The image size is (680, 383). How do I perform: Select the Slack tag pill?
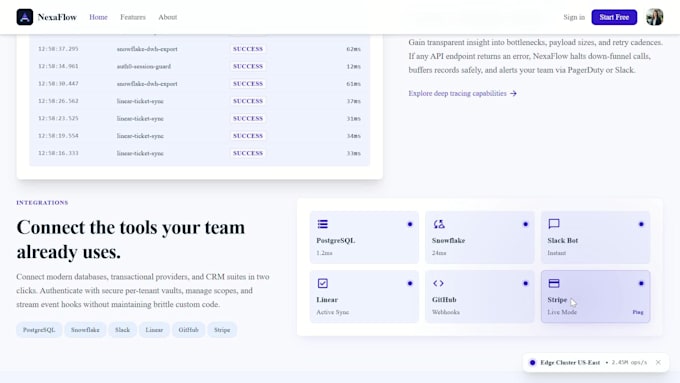[x=122, y=330]
